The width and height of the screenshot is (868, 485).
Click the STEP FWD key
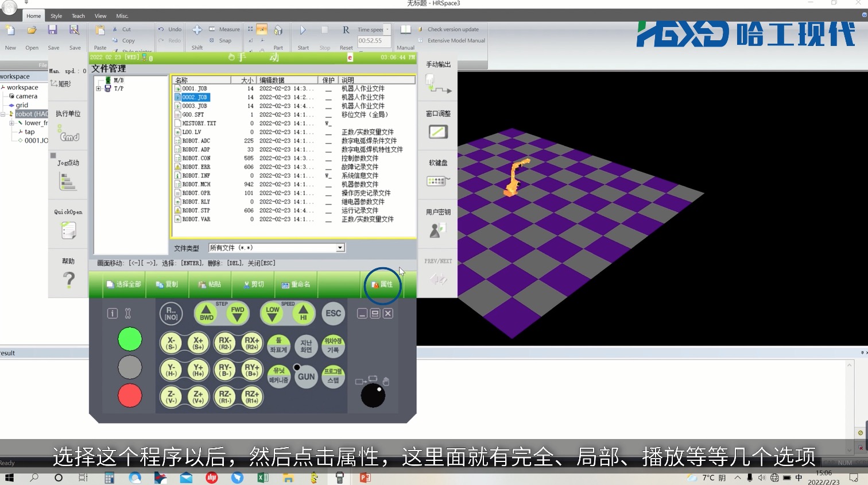(237, 313)
